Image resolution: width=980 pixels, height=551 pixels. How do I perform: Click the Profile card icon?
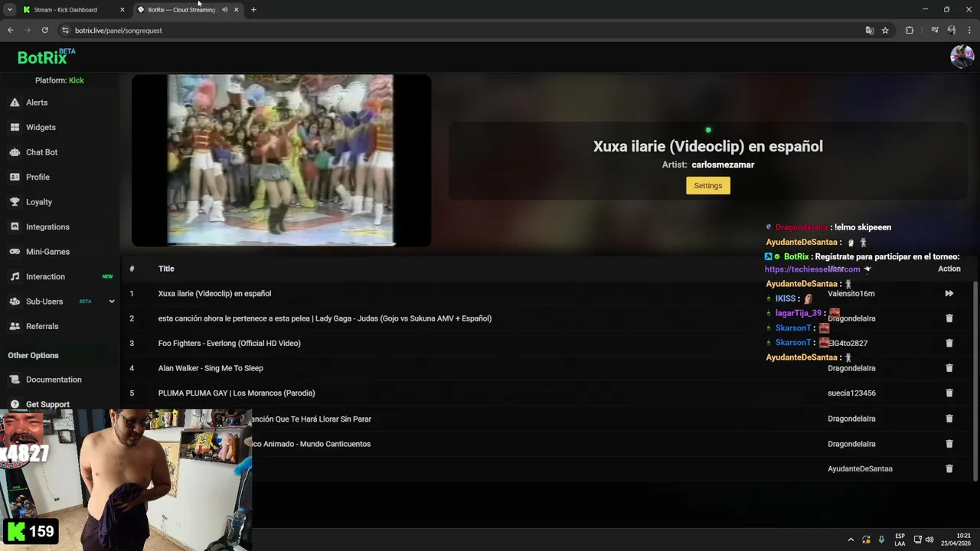[x=15, y=177]
